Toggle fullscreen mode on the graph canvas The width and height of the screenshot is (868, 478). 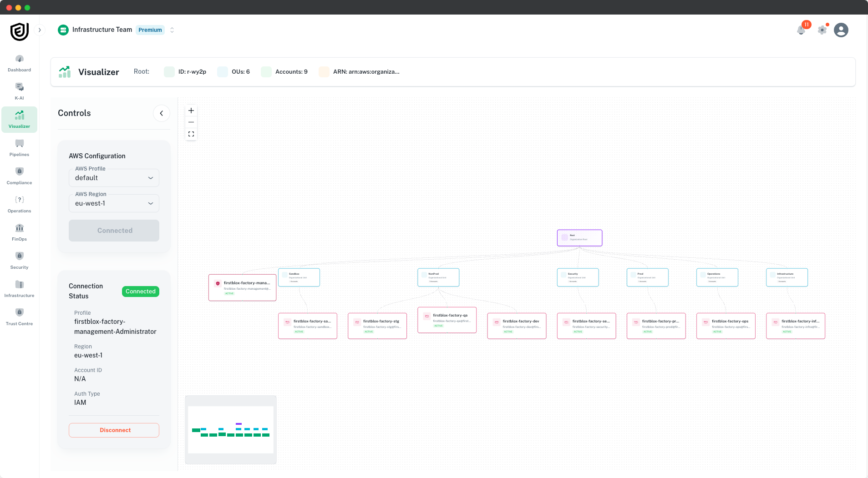click(191, 133)
